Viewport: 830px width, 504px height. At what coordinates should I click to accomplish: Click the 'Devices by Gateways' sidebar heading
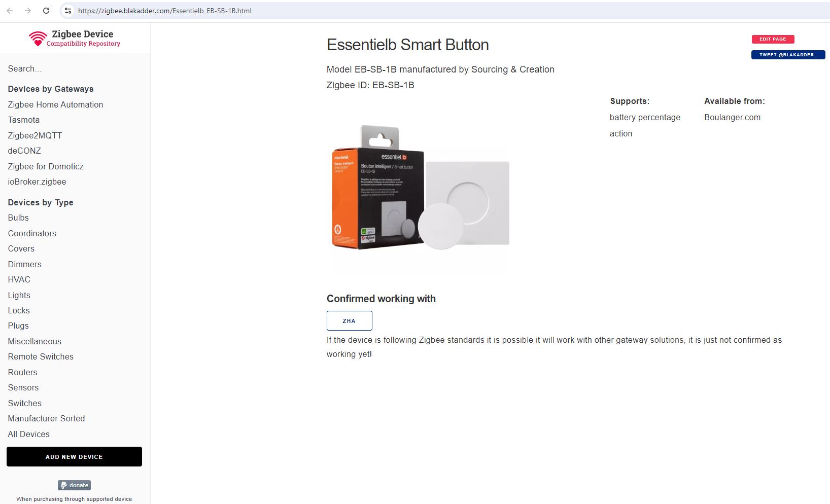pyautogui.click(x=51, y=89)
